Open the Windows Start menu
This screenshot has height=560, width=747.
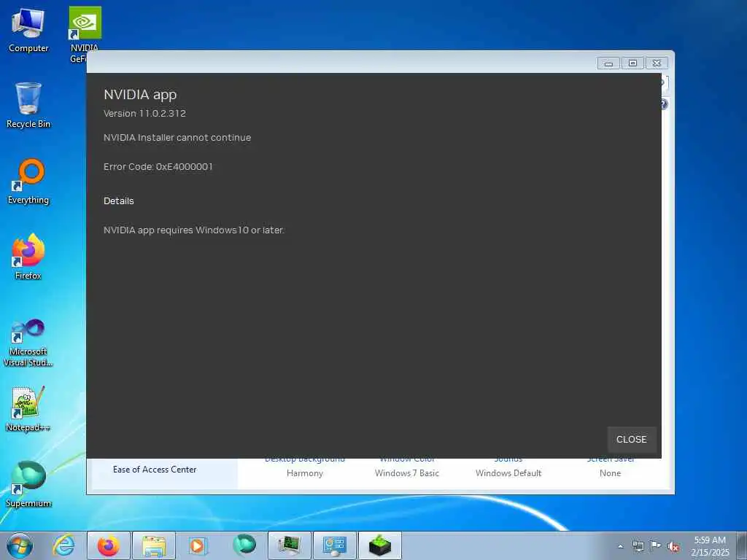coord(20,545)
